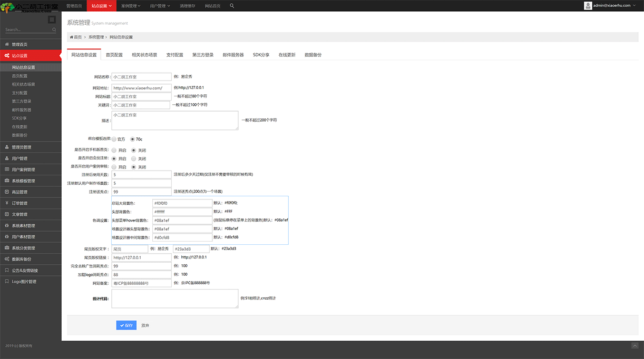Image resolution: width=644 pixels, height=359 pixels.
Task: Select 关闭 for 是否开启会员注册
Action: (133, 158)
